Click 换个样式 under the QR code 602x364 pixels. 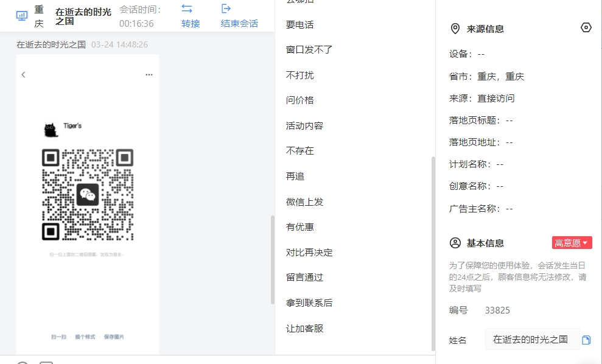pyautogui.click(x=85, y=337)
